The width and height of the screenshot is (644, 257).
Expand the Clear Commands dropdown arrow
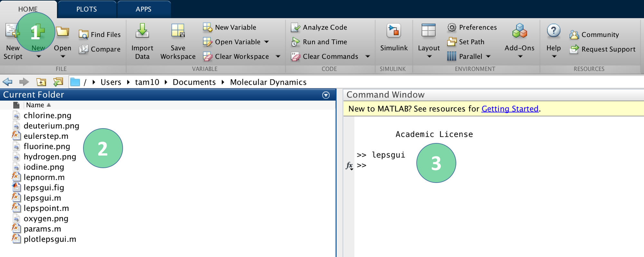(367, 56)
